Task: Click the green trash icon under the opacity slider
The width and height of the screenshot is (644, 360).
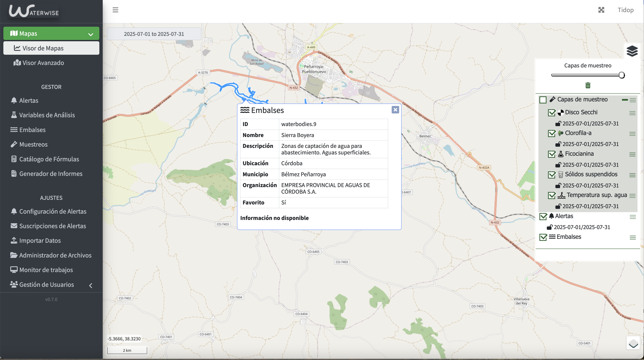Action: 588,86
